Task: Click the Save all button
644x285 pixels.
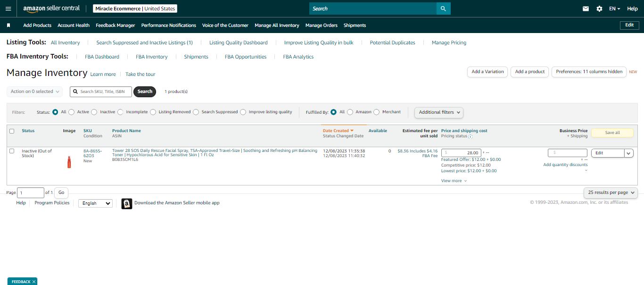Action: 612,133
